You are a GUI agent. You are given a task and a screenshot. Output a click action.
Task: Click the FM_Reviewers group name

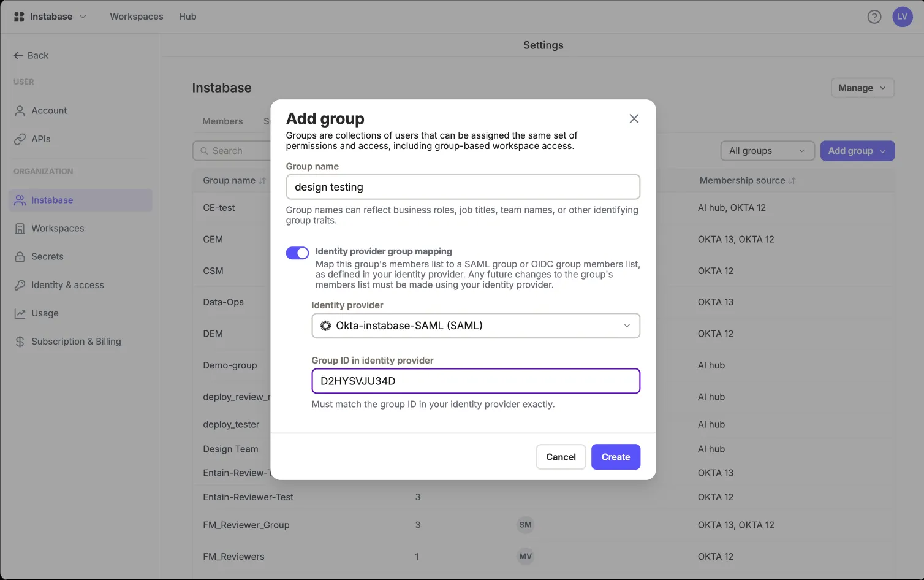click(233, 557)
